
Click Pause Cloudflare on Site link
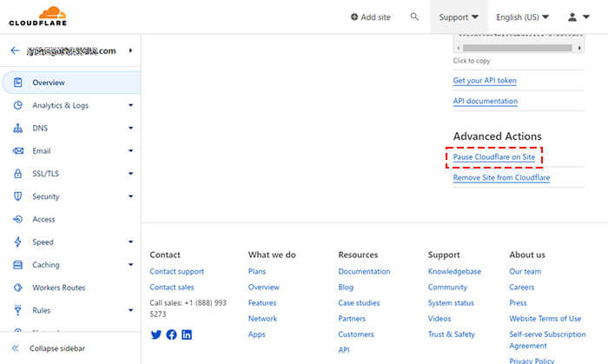(x=494, y=157)
